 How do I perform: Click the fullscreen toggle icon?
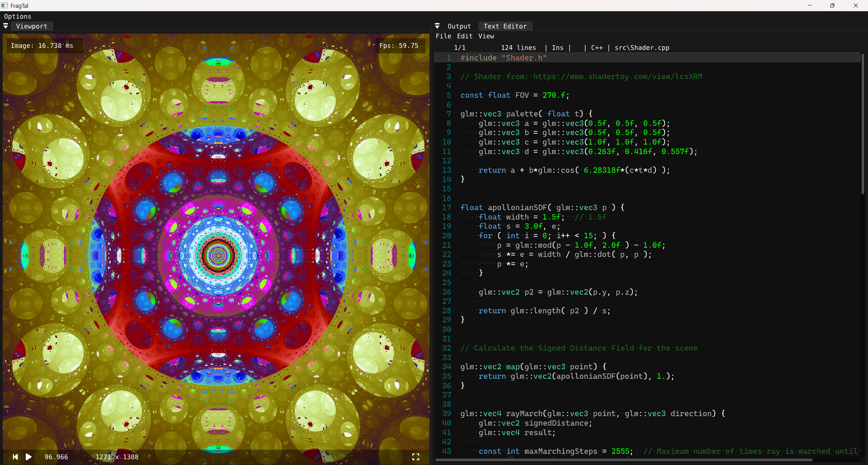[x=416, y=456]
